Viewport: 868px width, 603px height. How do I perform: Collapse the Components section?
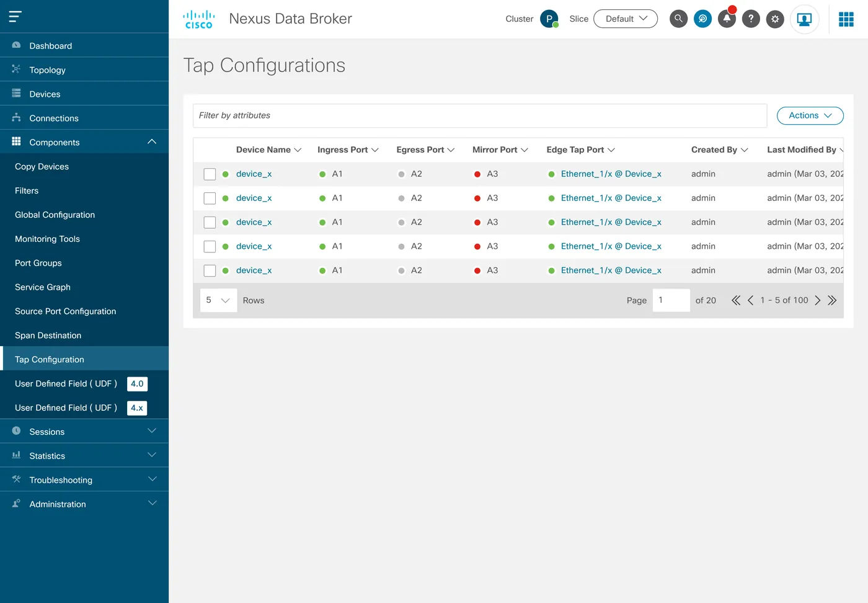(x=84, y=142)
